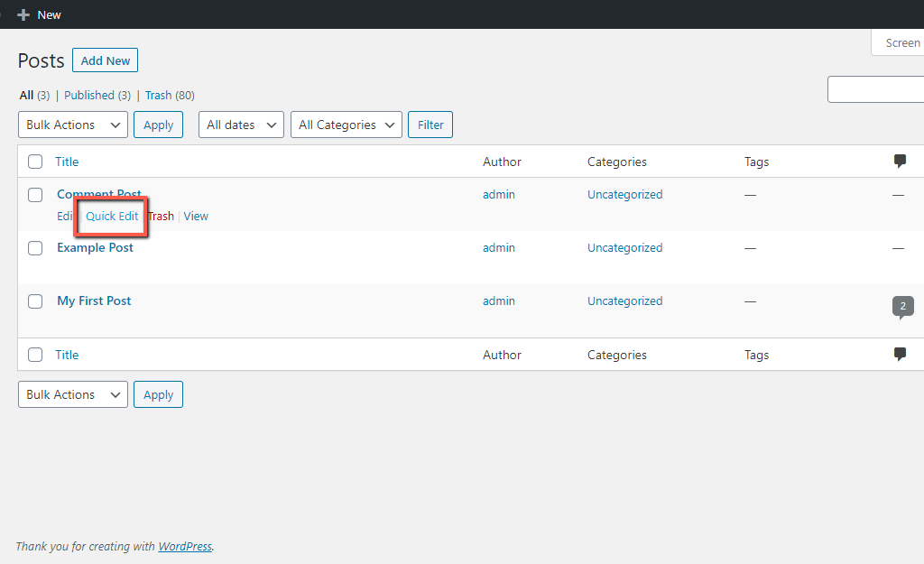Click the top Apply button
Screen dimensions: 924x564
point(159,125)
